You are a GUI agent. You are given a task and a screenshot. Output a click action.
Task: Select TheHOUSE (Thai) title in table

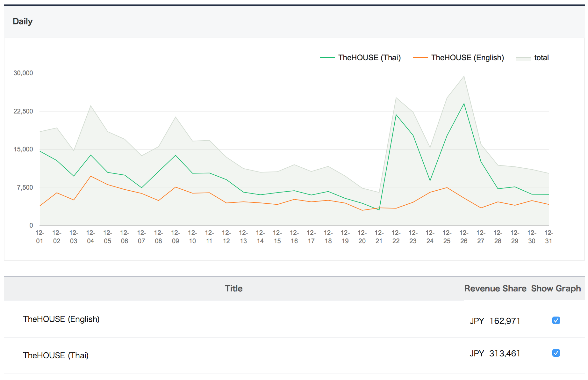56,355
